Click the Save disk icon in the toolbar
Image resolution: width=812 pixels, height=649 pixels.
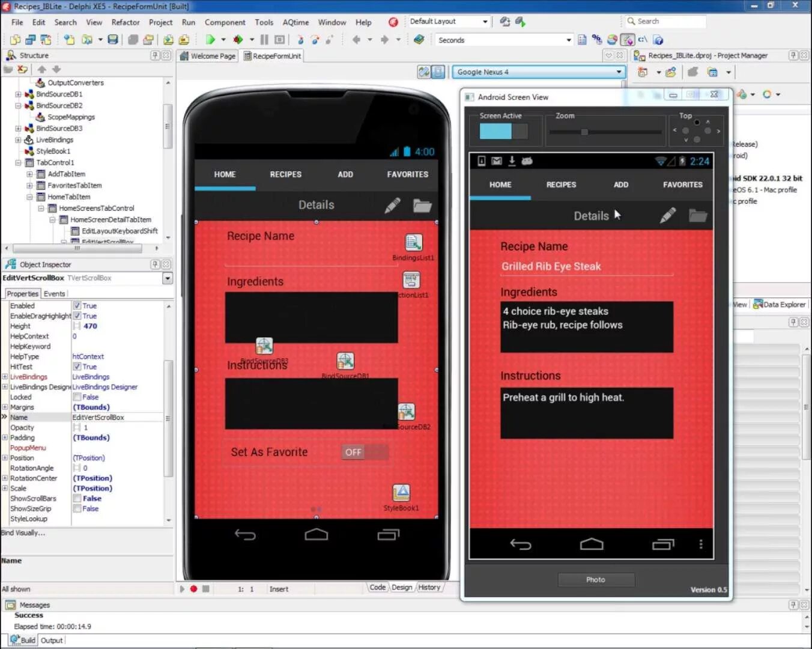pos(112,40)
